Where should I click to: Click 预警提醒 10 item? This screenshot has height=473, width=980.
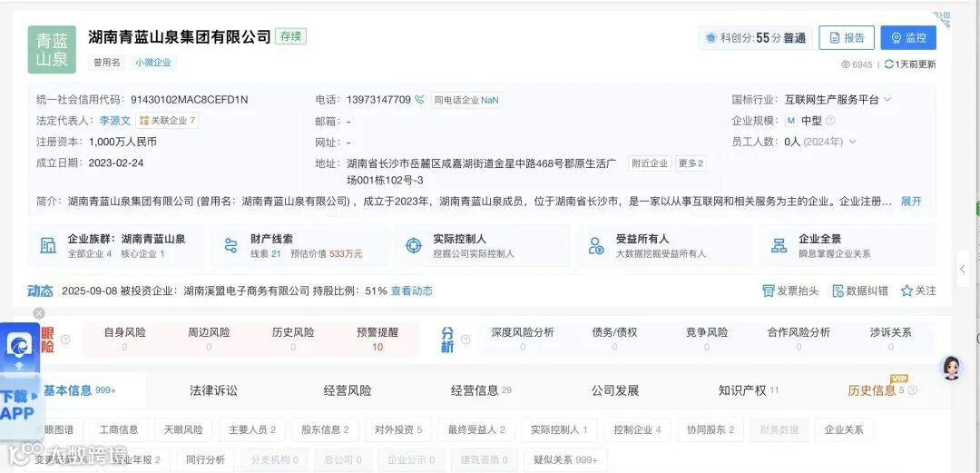coord(377,340)
